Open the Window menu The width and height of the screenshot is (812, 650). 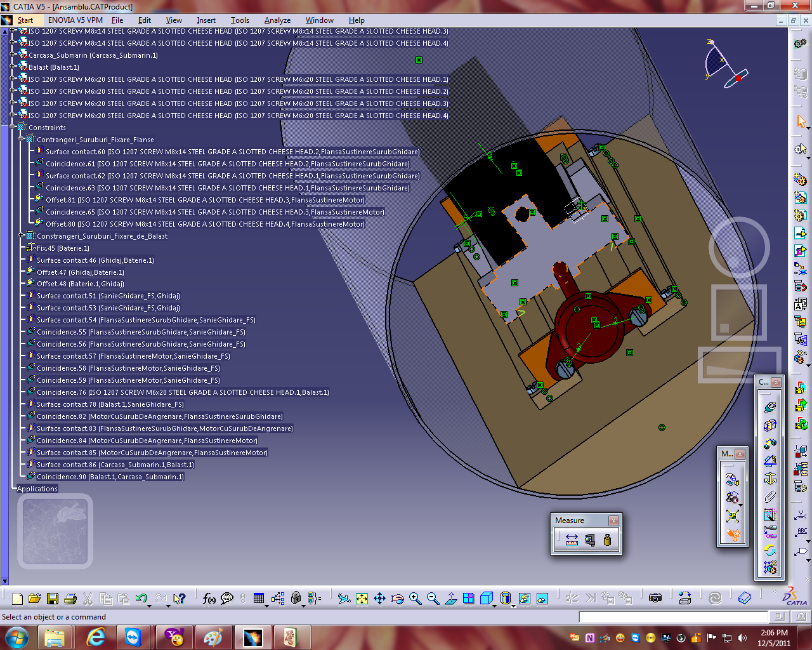tap(319, 20)
